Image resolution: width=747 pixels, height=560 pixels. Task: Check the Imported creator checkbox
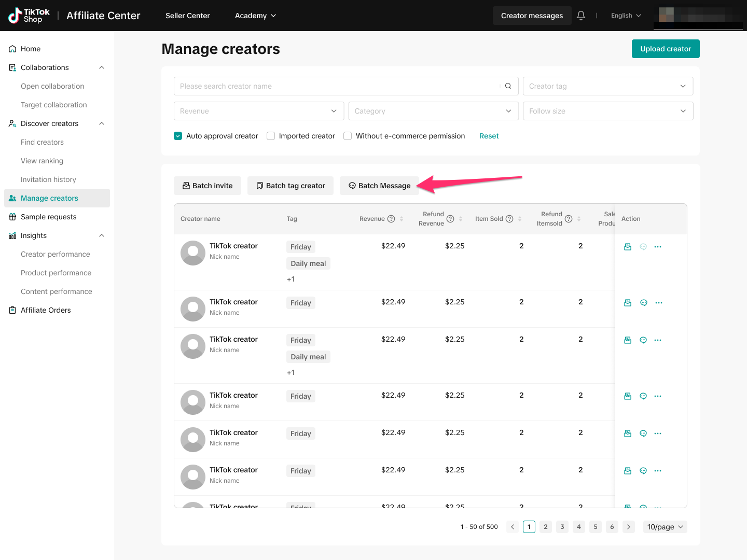point(271,136)
